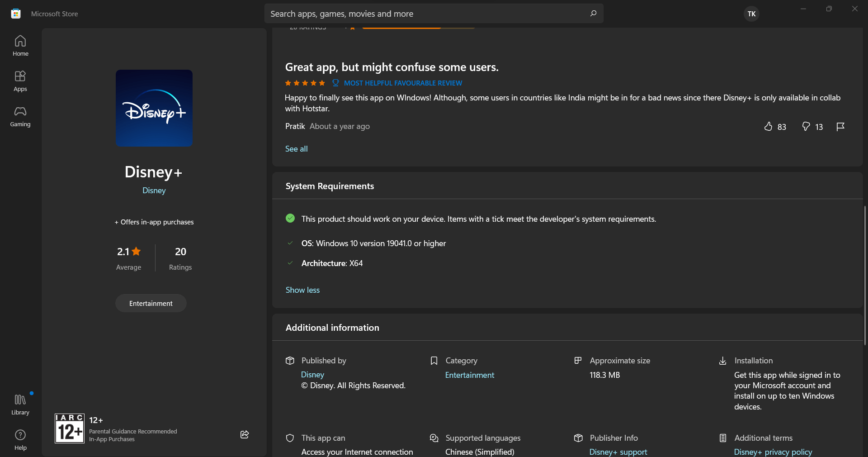Click the Category bookmark icon
The height and width of the screenshot is (457, 868).
tap(434, 361)
